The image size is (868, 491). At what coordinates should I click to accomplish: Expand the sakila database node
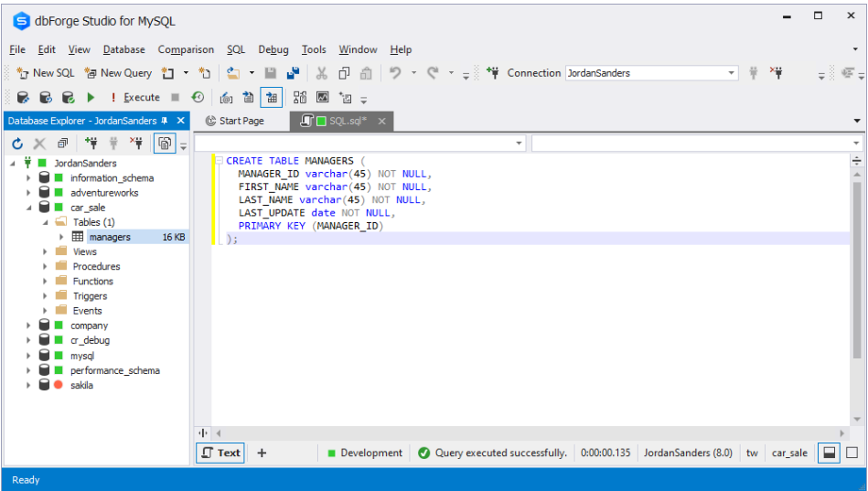pyautogui.click(x=28, y=385)
